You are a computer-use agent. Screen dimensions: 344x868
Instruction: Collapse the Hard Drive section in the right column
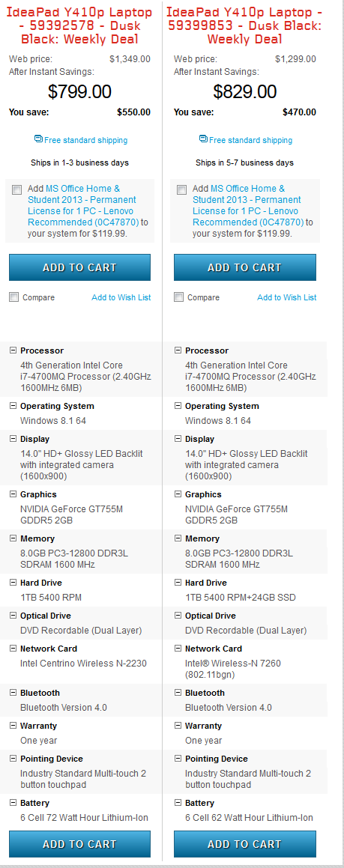pyautogui.click(x=178, y=582)
